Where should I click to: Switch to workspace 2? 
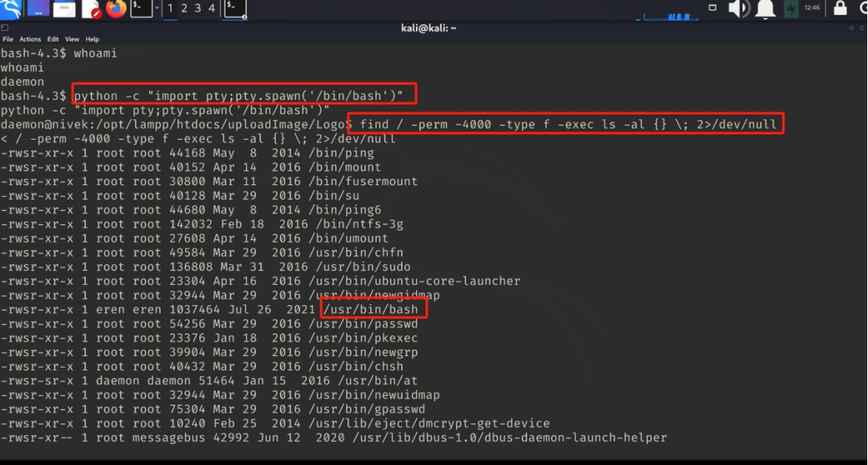click(184, 9)
